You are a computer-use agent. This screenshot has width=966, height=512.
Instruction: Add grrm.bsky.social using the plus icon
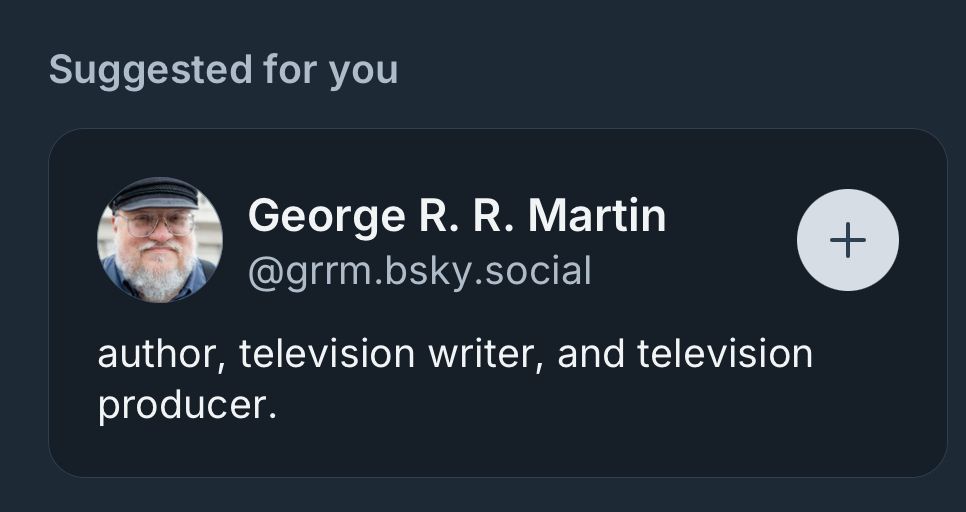(848, 240)
